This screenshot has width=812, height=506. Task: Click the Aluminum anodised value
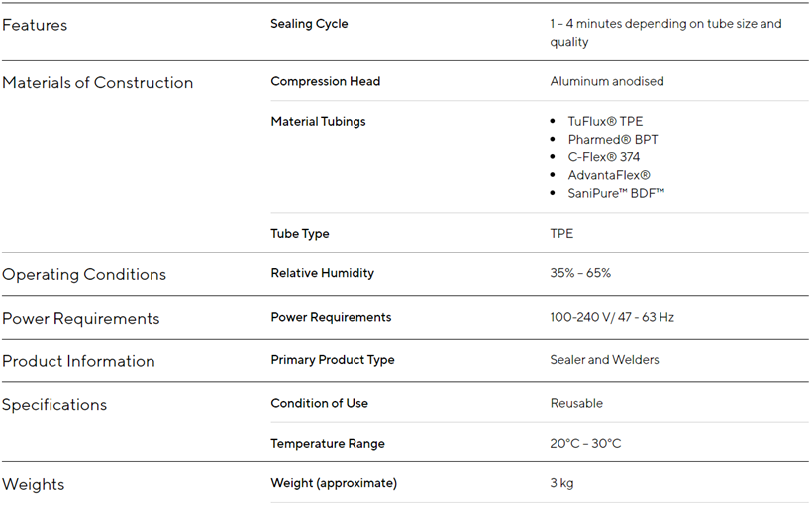[x=607, y=81]
